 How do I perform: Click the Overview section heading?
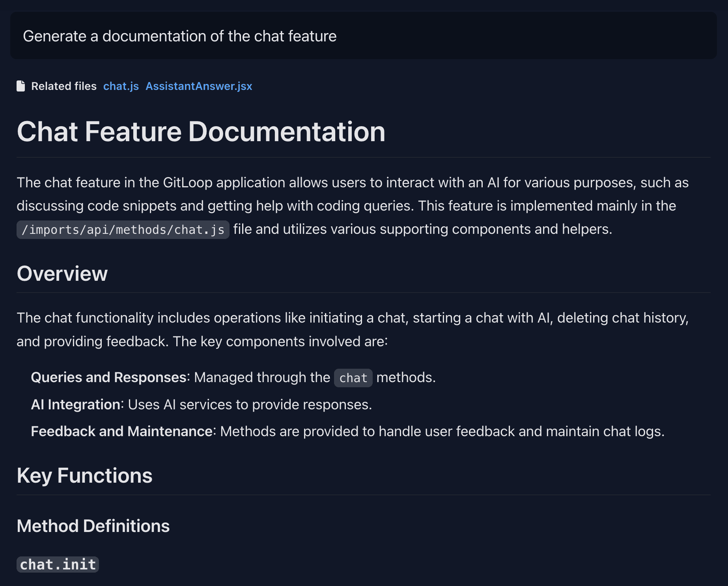(62, 273)
